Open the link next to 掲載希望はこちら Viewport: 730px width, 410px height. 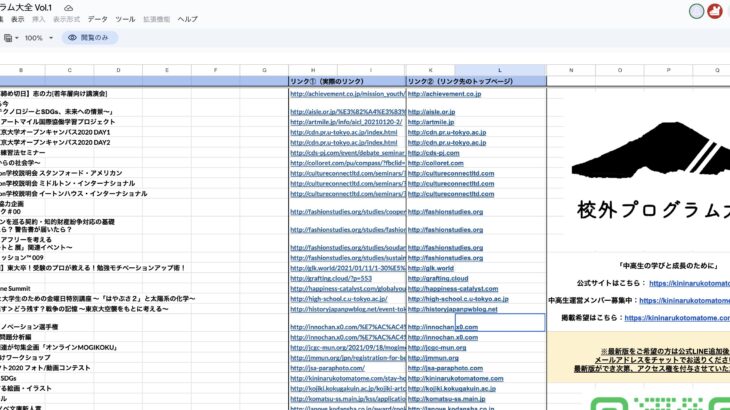coord(677,318)
